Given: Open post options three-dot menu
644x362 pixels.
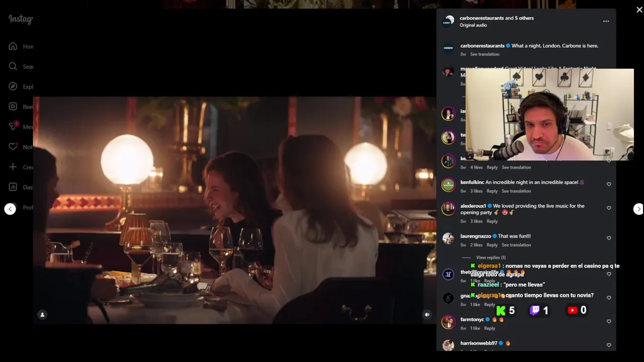Looking at the screenshot, I should (606, 21).
